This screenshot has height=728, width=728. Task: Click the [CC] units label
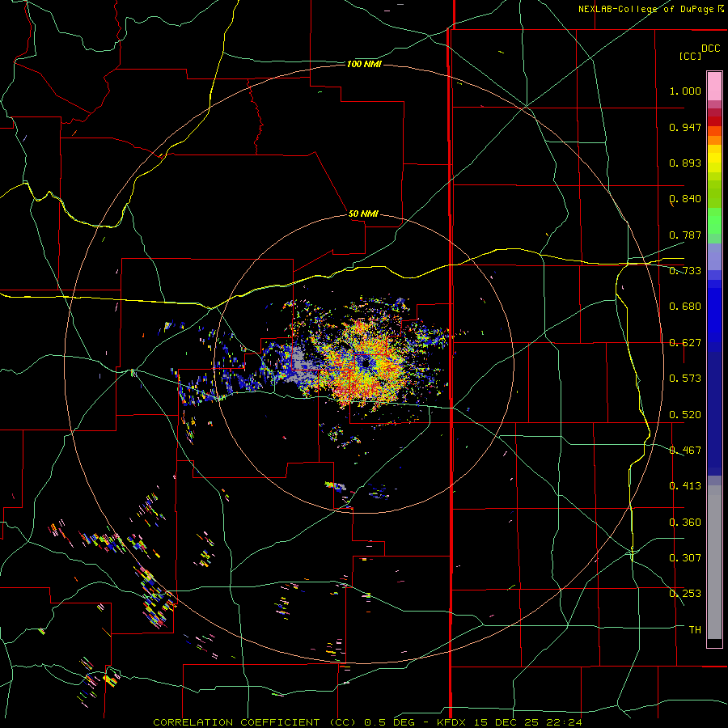point(690,56)
